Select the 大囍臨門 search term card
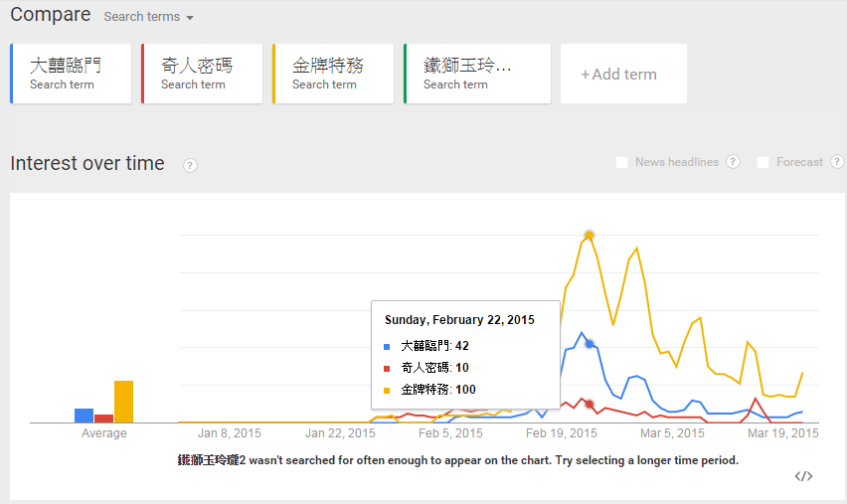Screen dimensions: 847x504 pos(71,74)
